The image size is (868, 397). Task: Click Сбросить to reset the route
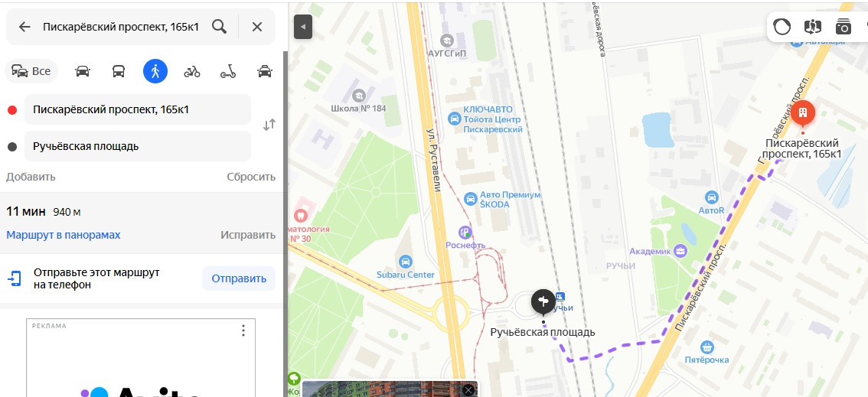251,177
